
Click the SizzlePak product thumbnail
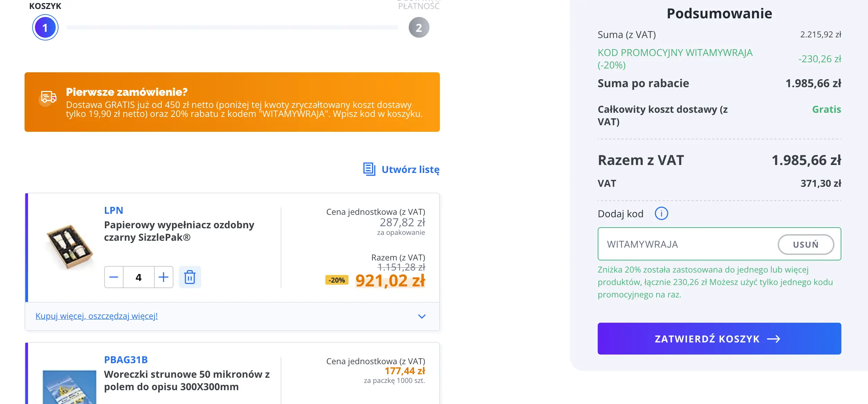point(70,247)
